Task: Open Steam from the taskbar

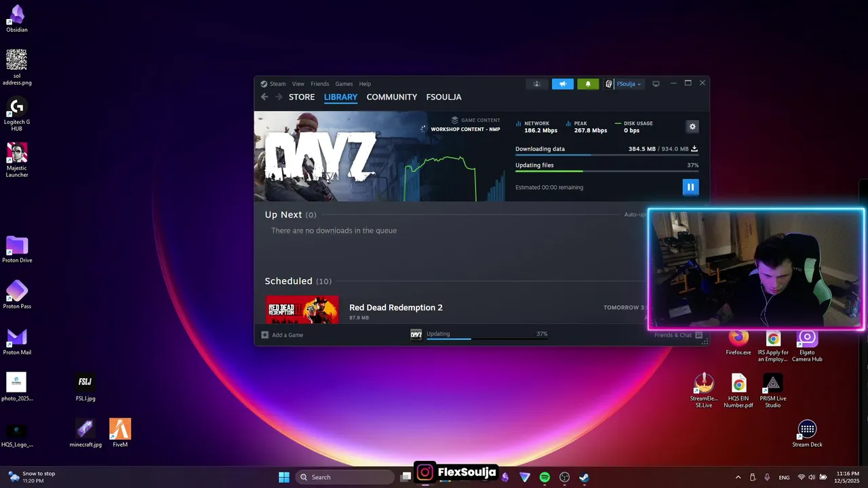Action: click(x=584, y=477)
